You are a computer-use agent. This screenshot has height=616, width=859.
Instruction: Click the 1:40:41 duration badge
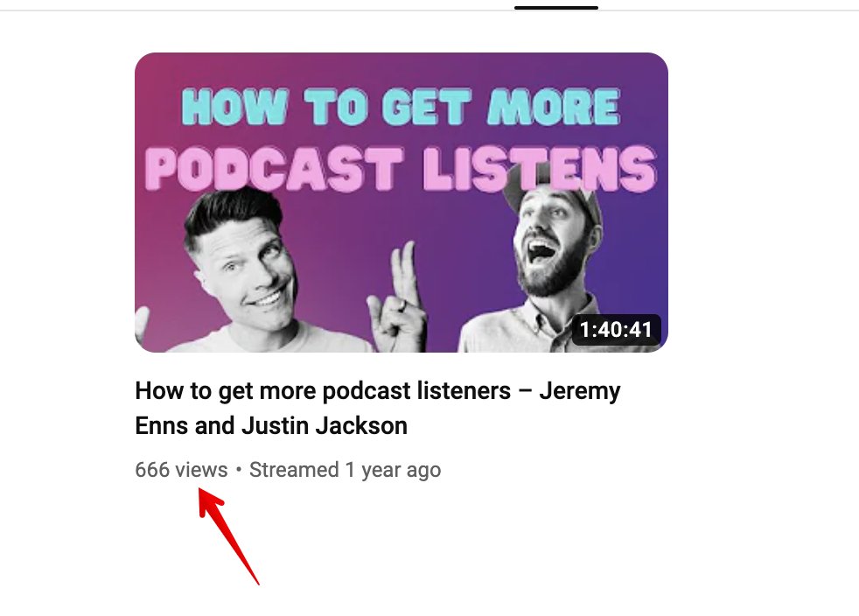[x=617, y=329]
